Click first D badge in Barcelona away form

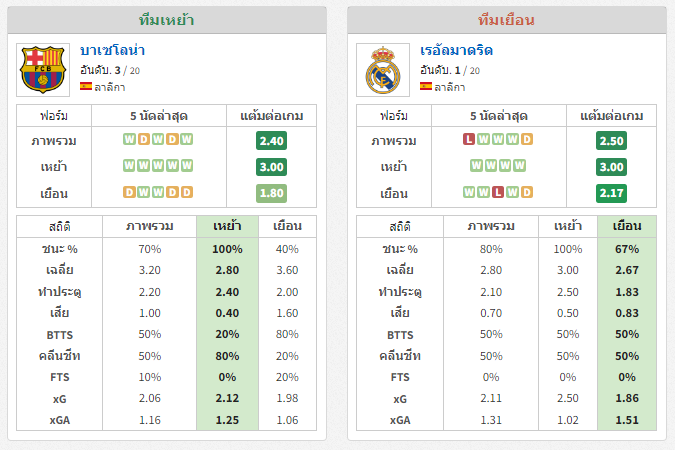coord(129,192)
